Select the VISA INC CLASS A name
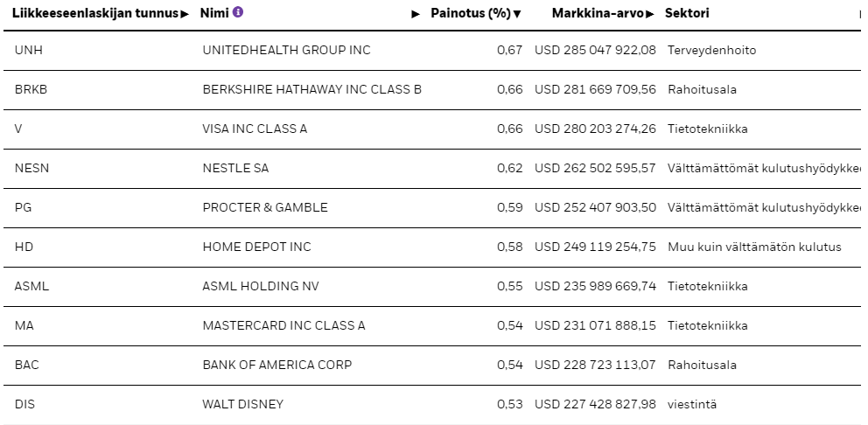The image size is (868, 425). click(x=255, y=129)
